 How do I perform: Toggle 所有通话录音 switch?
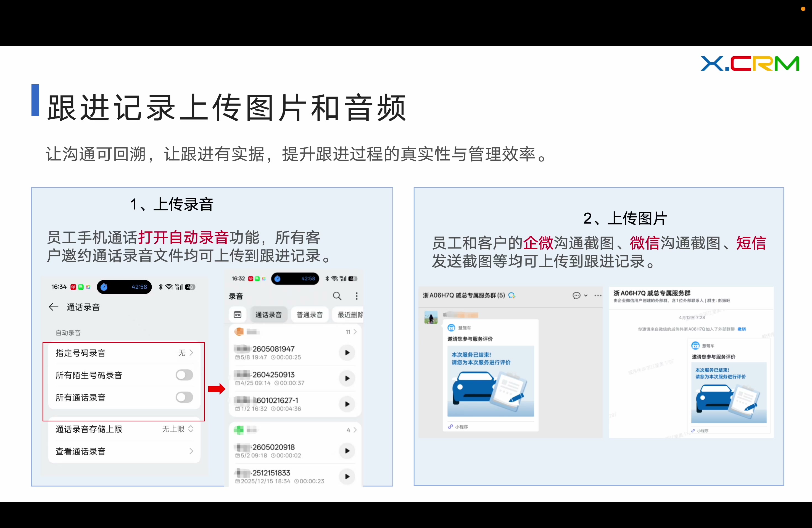[x=184, y=397]
